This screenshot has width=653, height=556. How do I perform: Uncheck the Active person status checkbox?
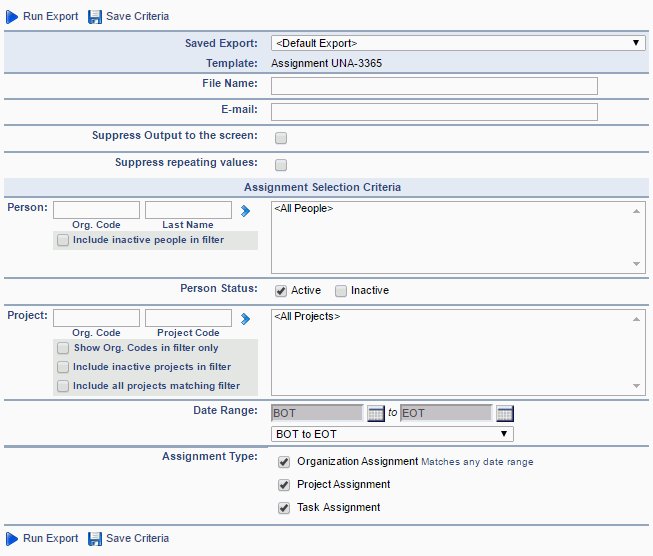tap(281, 291)
